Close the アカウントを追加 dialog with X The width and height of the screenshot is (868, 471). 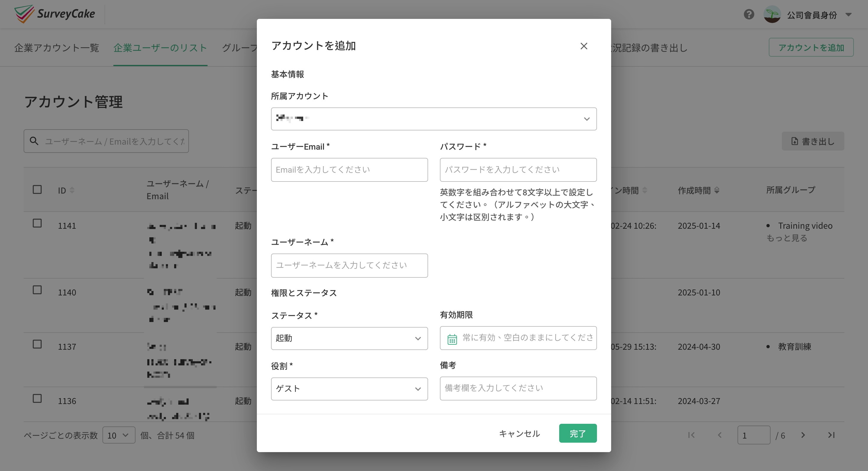point(584,46)
